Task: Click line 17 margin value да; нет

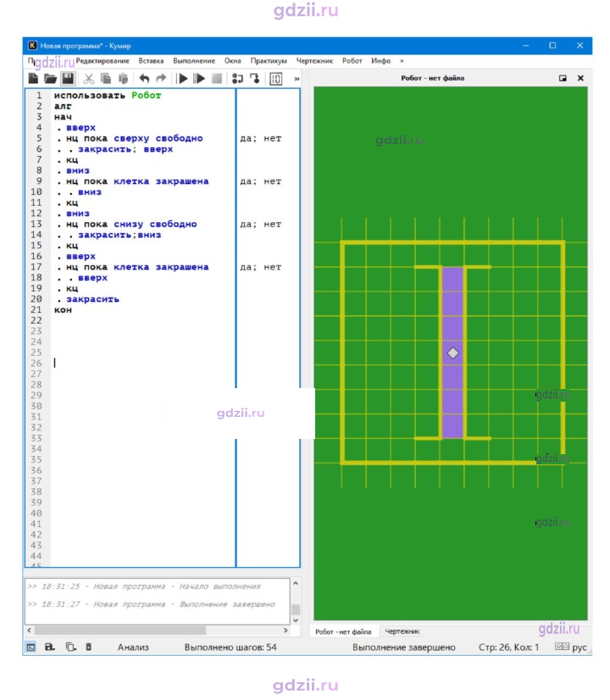Action: 261,267
